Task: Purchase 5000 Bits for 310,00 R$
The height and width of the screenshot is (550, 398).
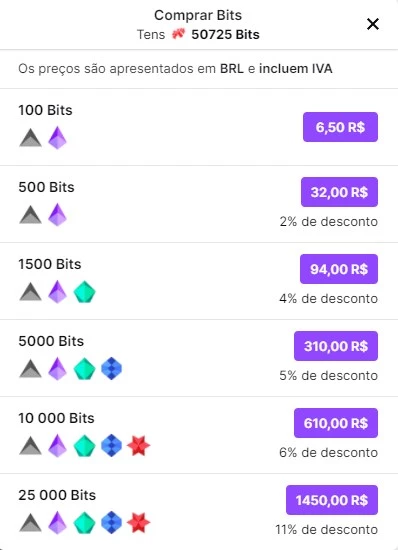Action: pyautogui.click(x=336, y=346)
